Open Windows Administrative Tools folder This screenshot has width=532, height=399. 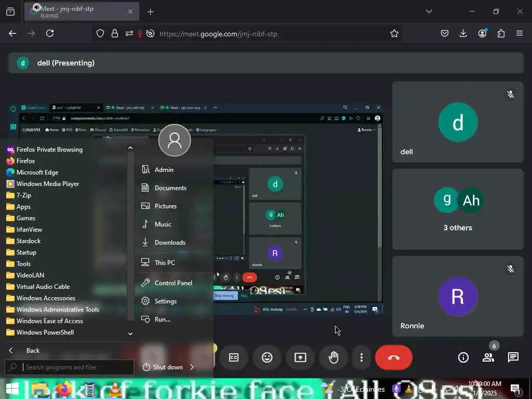click(53, 310)
